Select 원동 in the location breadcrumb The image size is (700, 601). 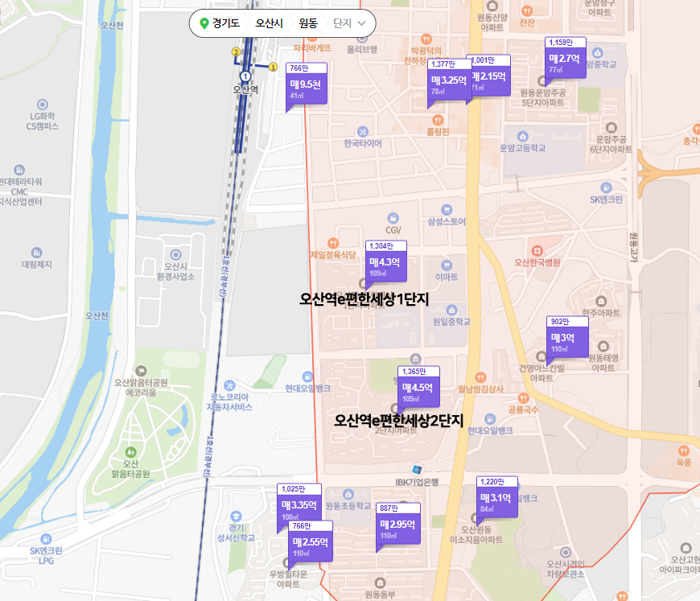(308, 23)
